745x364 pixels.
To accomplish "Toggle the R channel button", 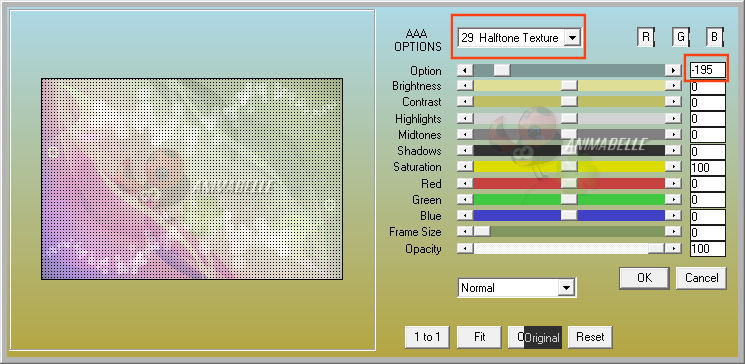I will (x=646, y=37).
